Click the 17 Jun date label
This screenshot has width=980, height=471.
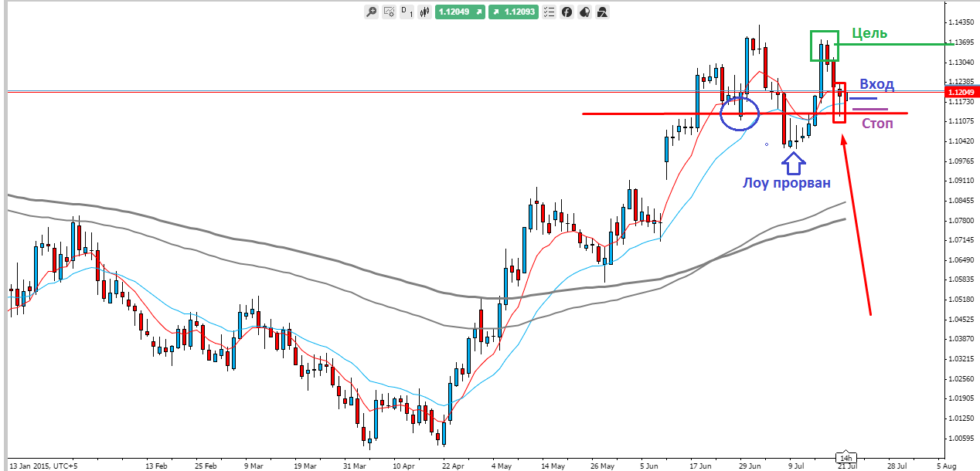[700, 466]
